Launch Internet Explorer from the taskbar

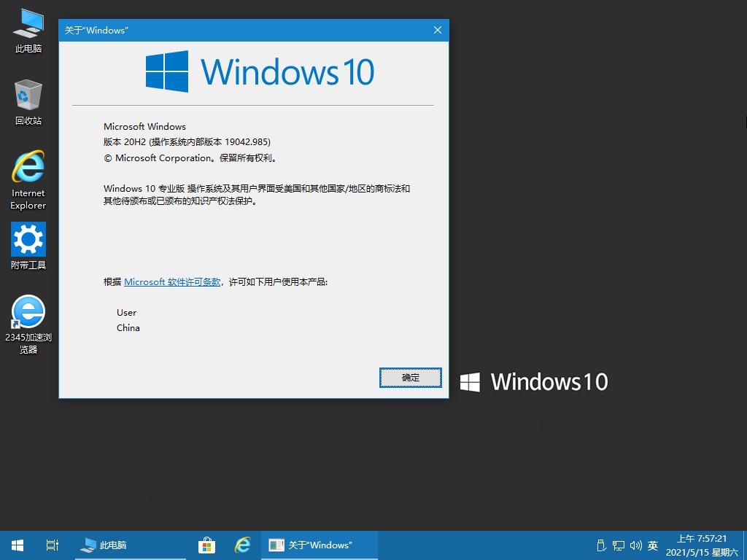click(242, 545)
